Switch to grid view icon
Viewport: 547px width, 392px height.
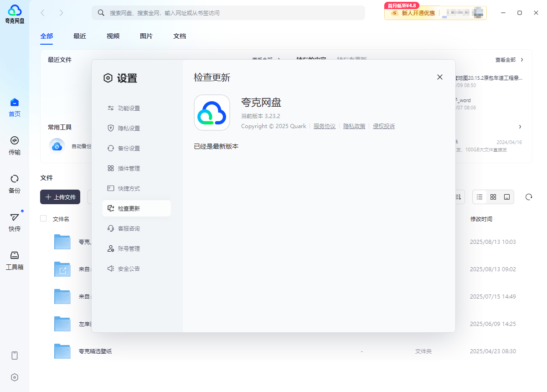click(493, 197)
